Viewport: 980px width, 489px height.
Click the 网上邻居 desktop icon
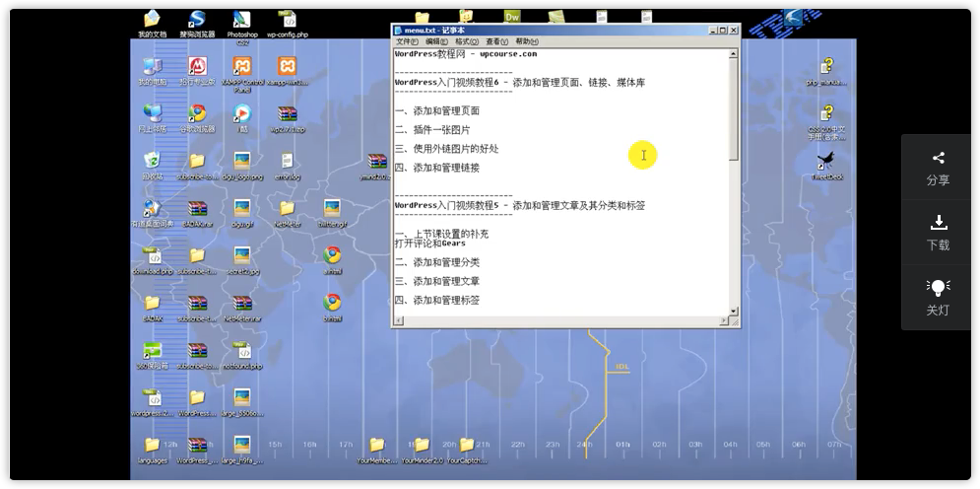click(x=152, y=118)
